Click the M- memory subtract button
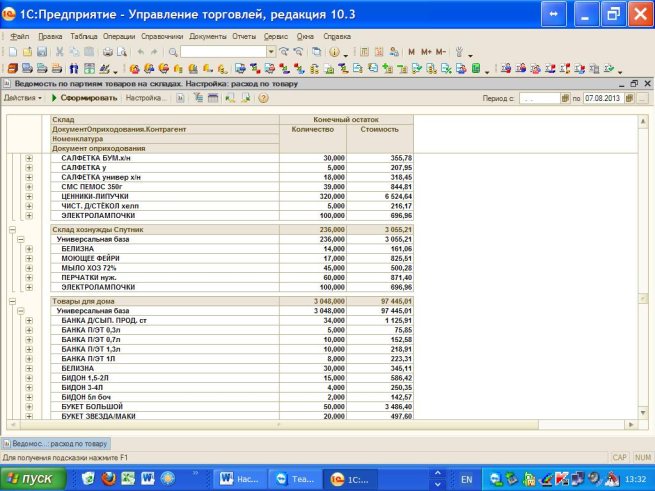Viewport: 655px width, 491px height. tap(441, 52)
